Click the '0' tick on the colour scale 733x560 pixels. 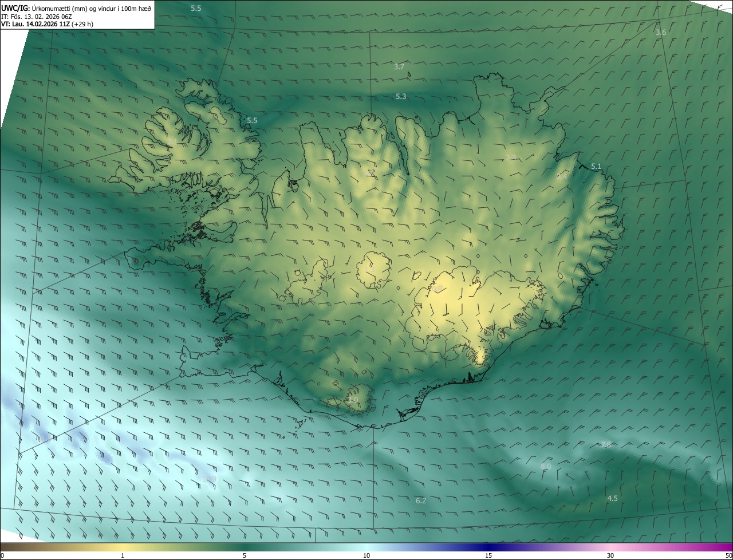click(2, 555)
